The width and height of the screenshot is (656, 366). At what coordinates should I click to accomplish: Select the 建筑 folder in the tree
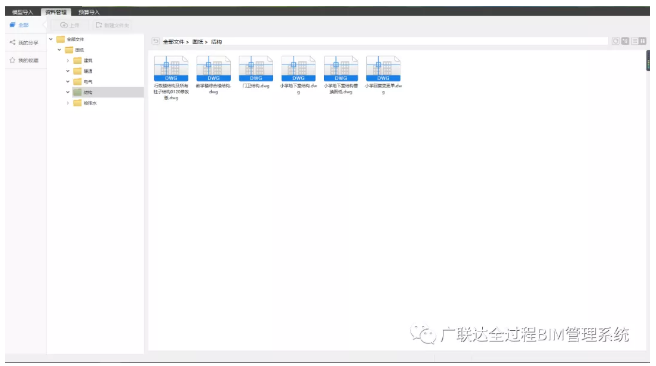(83, 61)
